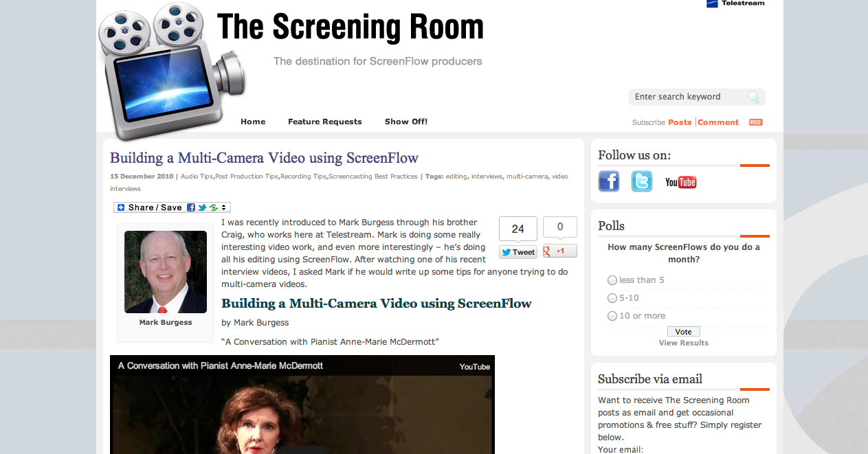
Task: Click the Telestream logo
Action: (x=735, y=3)
